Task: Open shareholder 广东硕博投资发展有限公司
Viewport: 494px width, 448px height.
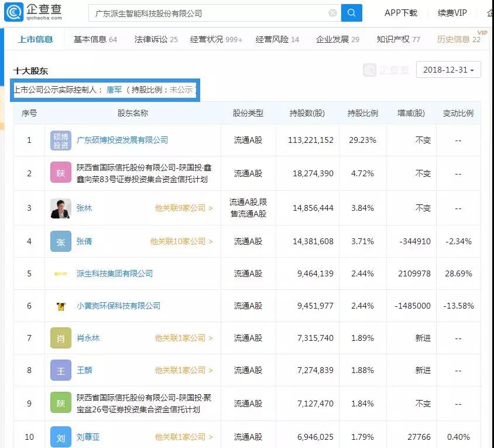Action: 122,140
